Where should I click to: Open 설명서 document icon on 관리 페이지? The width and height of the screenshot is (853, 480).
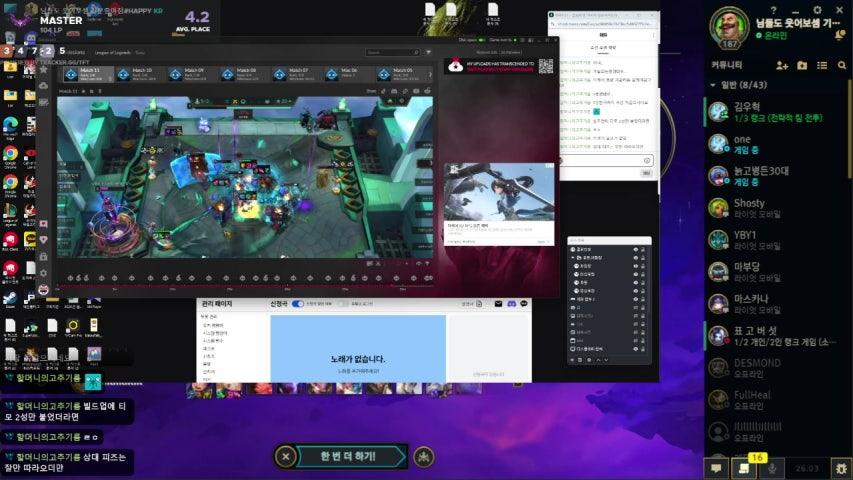pyautogui.click(x=479, y=304)
